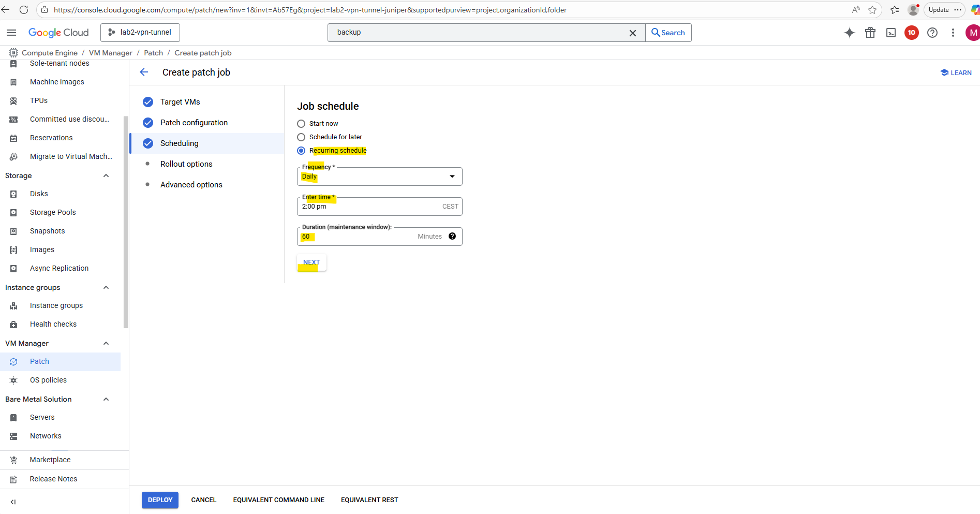Choose the Schedule for later option
Screen dimensions: 980x514
point(301,137)
